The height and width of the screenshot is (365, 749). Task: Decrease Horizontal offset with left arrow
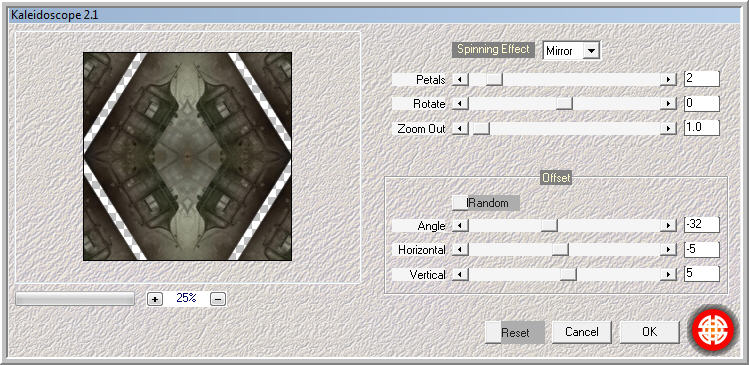460,249
